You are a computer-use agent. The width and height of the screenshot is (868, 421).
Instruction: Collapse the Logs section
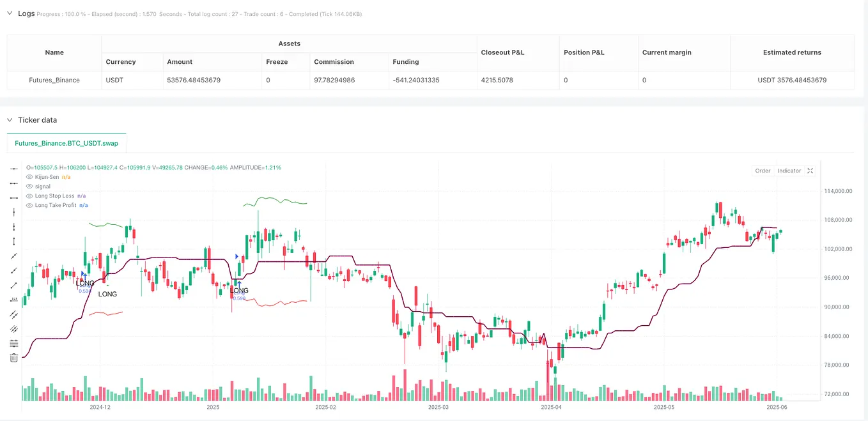click(8, 13)
